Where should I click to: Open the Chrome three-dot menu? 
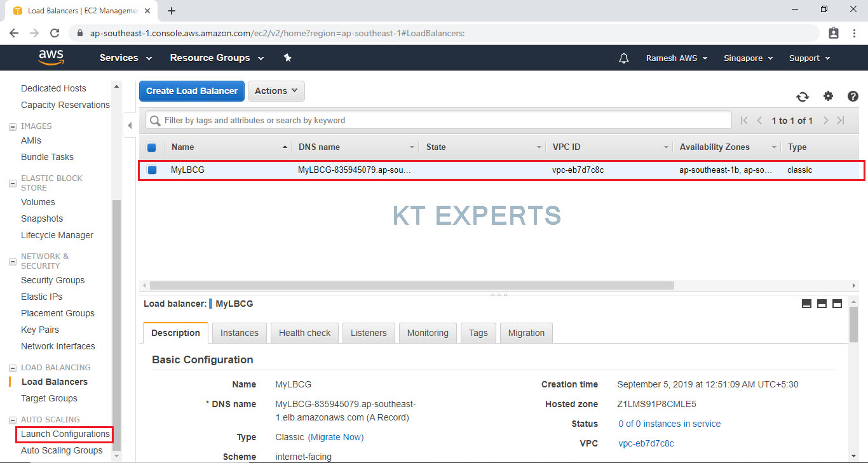[854, 33]
